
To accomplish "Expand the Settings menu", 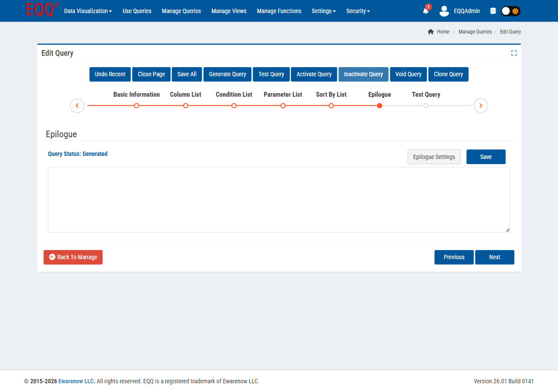I will [x=323, y=11].
